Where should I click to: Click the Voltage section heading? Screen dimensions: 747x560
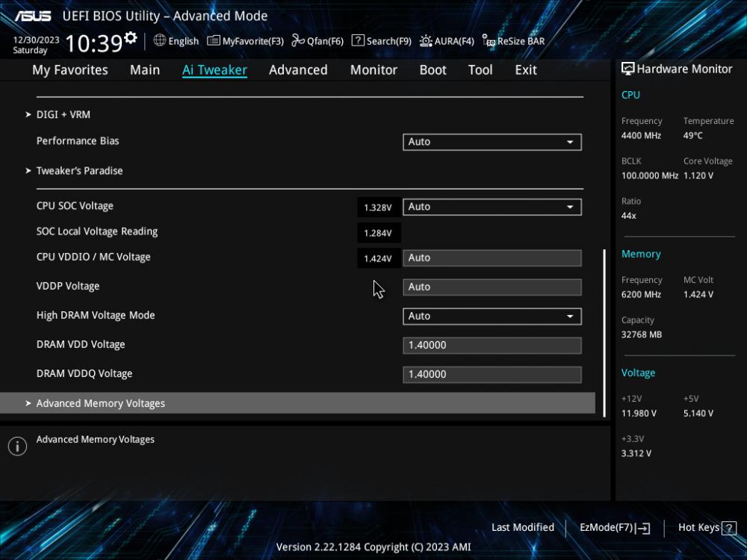coord(638,373)
